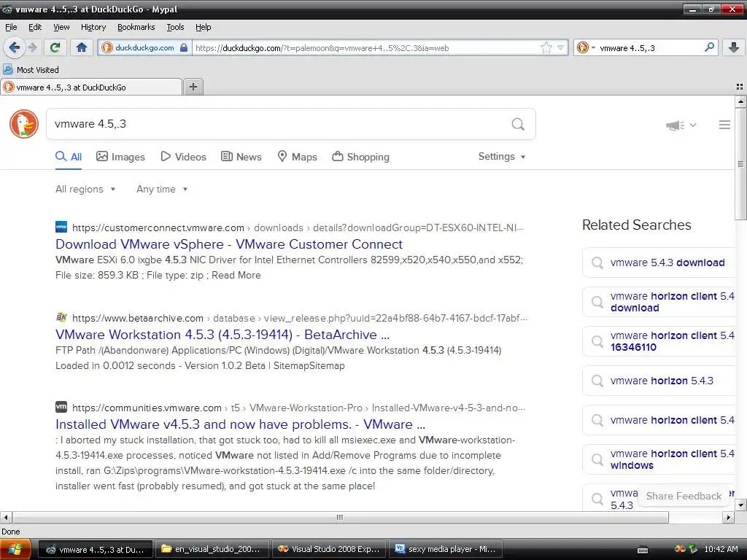The height and width of the screenshot is (560, 747).
Task: Switch to Shopping results
Action: point(360,157)
